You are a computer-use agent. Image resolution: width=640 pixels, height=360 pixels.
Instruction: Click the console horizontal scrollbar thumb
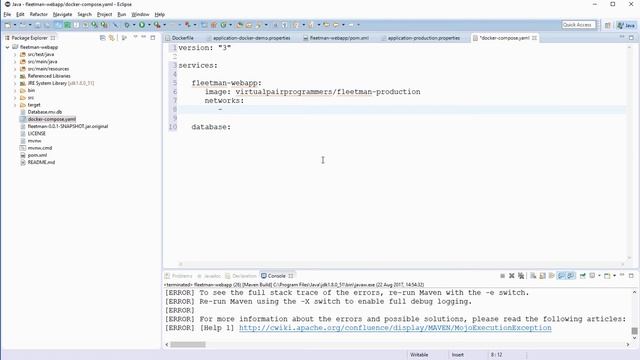[188, 344]
